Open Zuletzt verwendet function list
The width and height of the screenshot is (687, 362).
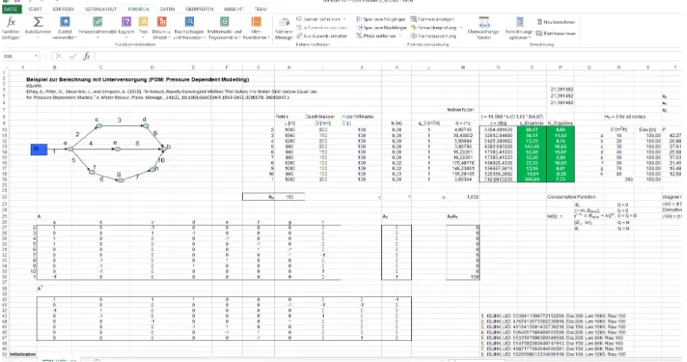(65, 28)
